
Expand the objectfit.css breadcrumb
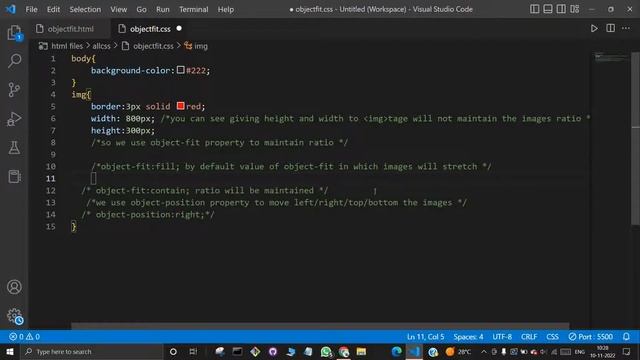[153, 46]
